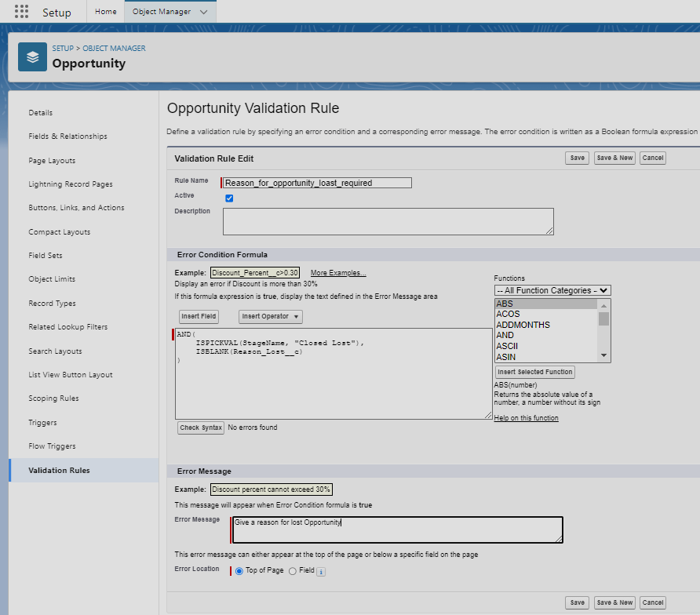
Task: Open Help on this function link
Action: tap(526, 418)
